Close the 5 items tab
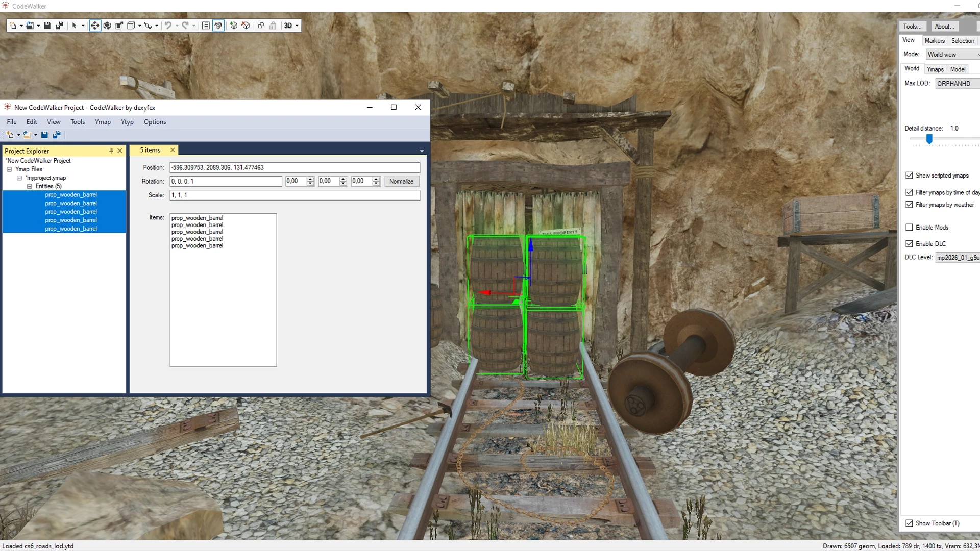Image resolution: width=980 pixels, height=551 pixels. (x=173, y=150)
